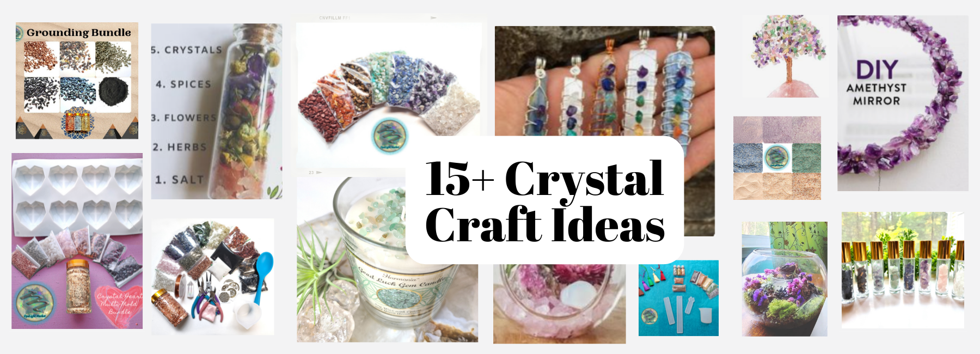Viewport: 980px width, 354px height.
Task: Select the layered jar with Crystals, Spices labels
Action: [217, 111]
